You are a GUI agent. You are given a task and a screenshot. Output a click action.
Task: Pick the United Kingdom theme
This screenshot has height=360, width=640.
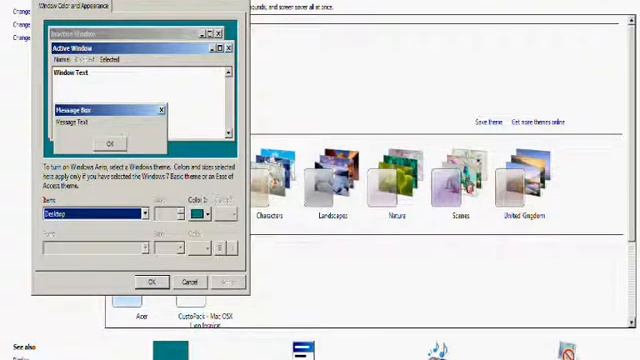(523, 178)
